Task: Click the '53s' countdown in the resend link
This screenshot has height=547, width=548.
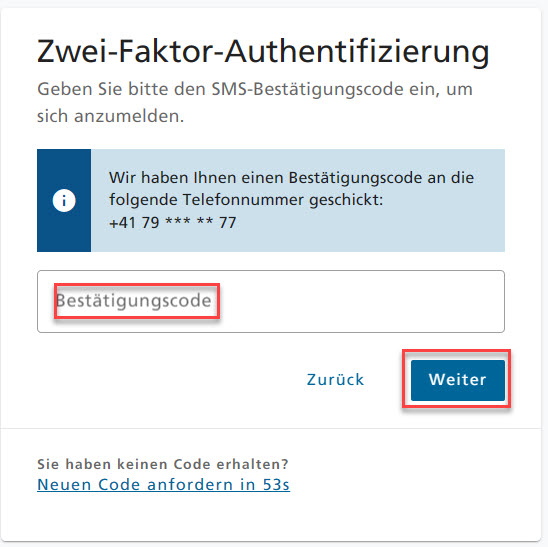Action: tap(276, 485)
